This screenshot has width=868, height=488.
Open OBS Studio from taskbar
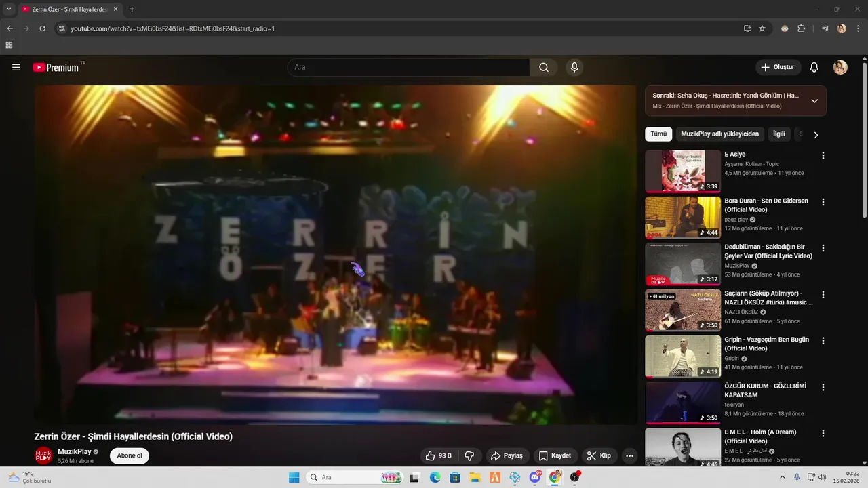(575, 477)
